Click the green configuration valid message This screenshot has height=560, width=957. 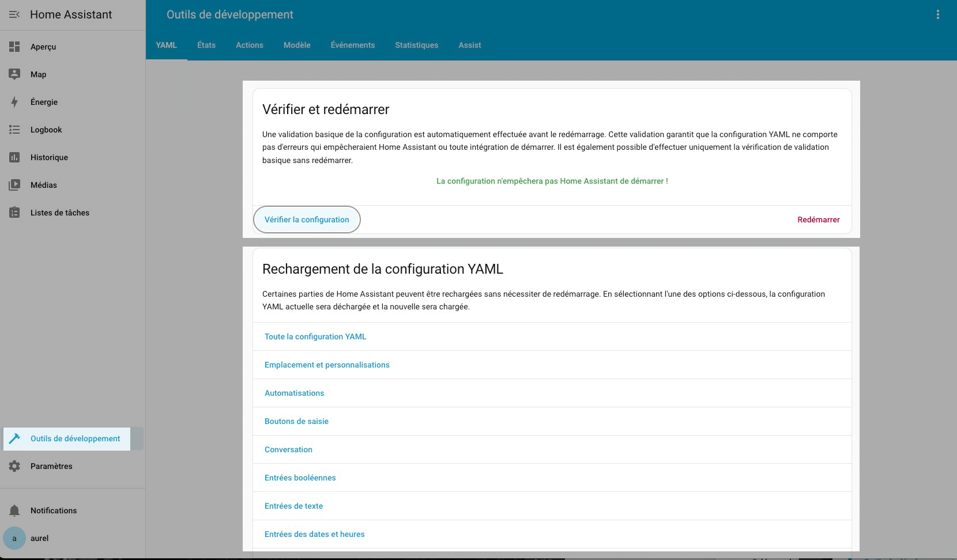coord(552,181)
